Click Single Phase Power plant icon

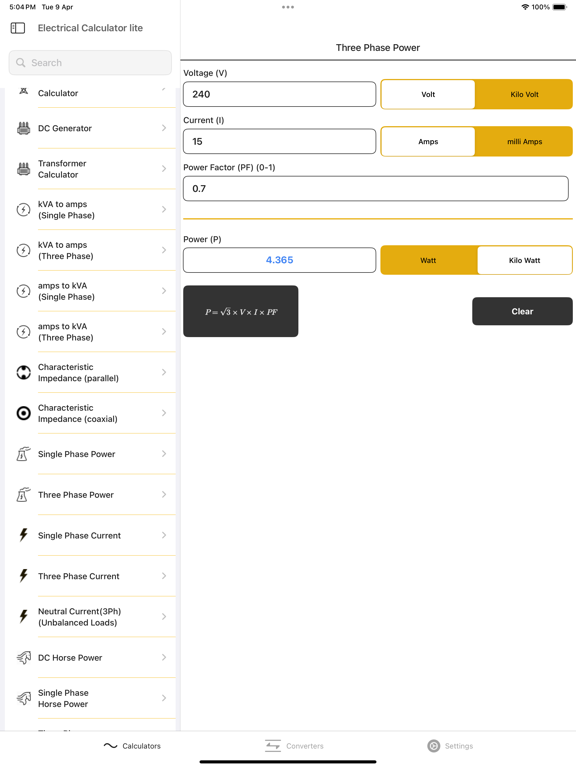tap(24, 454)
